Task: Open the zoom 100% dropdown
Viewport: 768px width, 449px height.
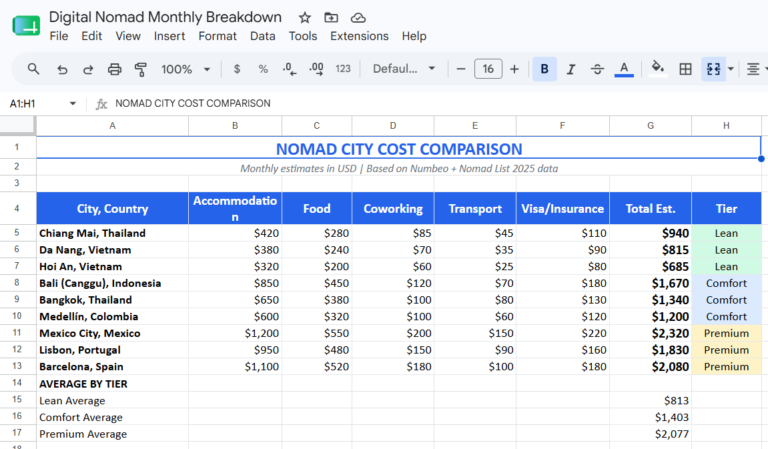Action: [186, 69]
